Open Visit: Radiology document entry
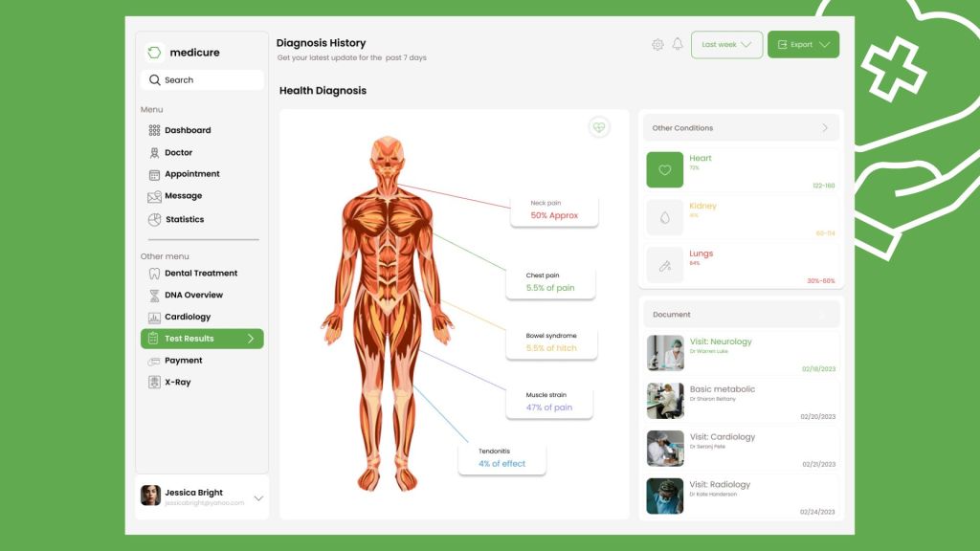The image size is (980, 551). (x=742, y=496)
